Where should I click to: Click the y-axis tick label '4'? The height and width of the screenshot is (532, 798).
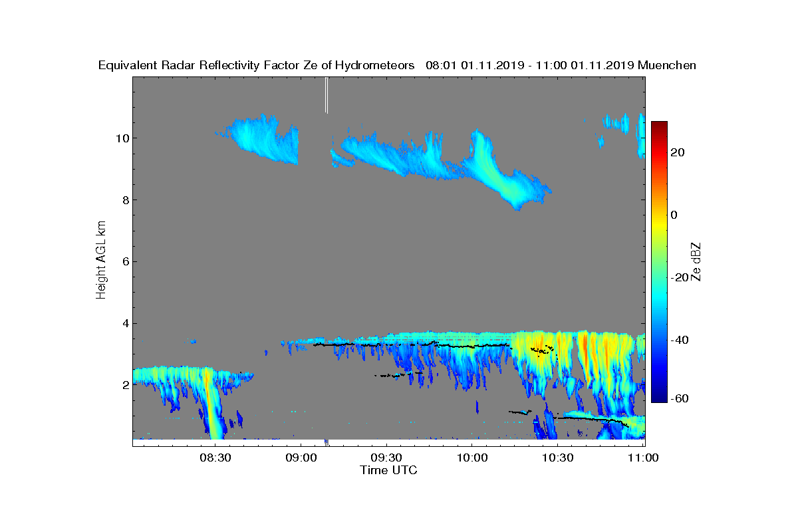click(x=124, y=323)
